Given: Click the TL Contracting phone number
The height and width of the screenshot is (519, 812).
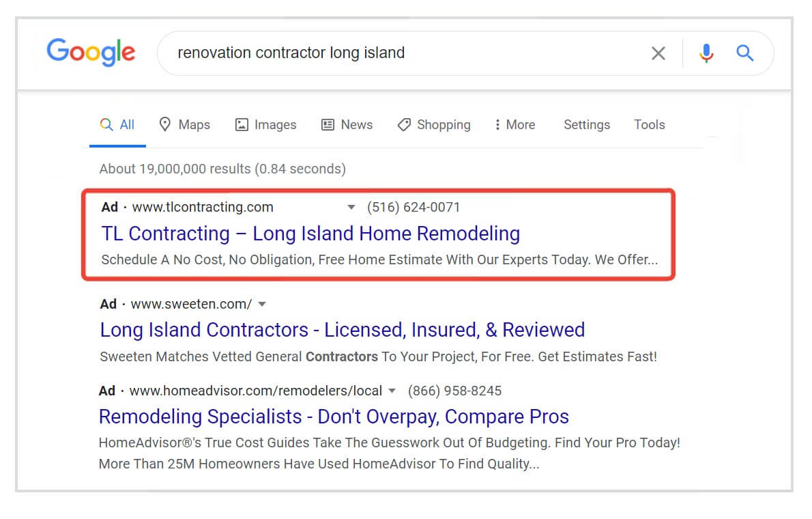Looking at the screenshot, I should (414, 207).
